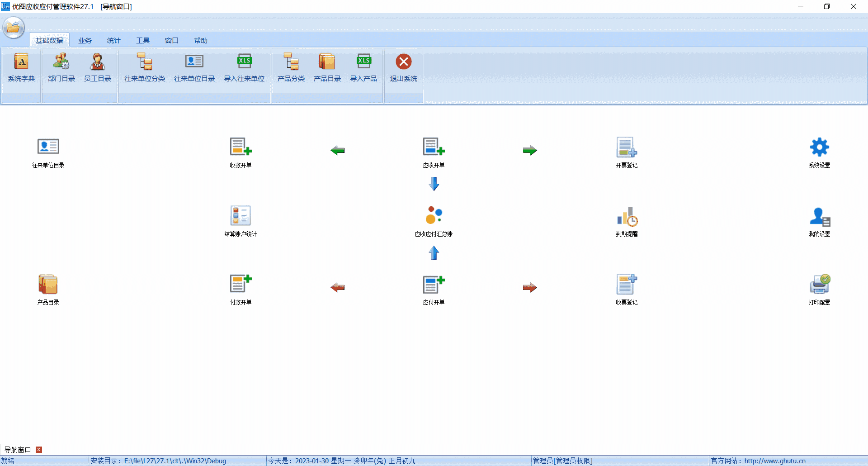
Task: Open 往来单位目录 in the ribbon toolbar
Action: click(x=194, y=67)
